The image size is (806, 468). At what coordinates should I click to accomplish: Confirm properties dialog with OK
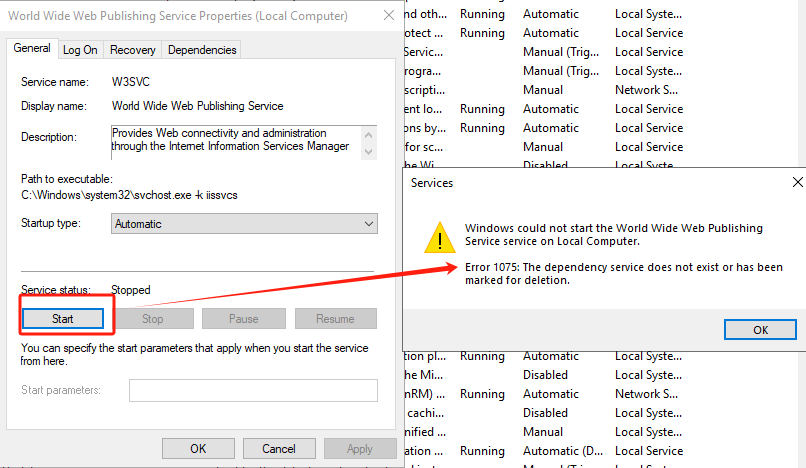coord(198,448)
